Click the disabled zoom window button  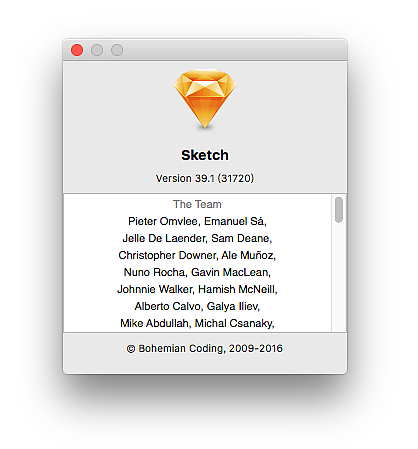(117, 50)
